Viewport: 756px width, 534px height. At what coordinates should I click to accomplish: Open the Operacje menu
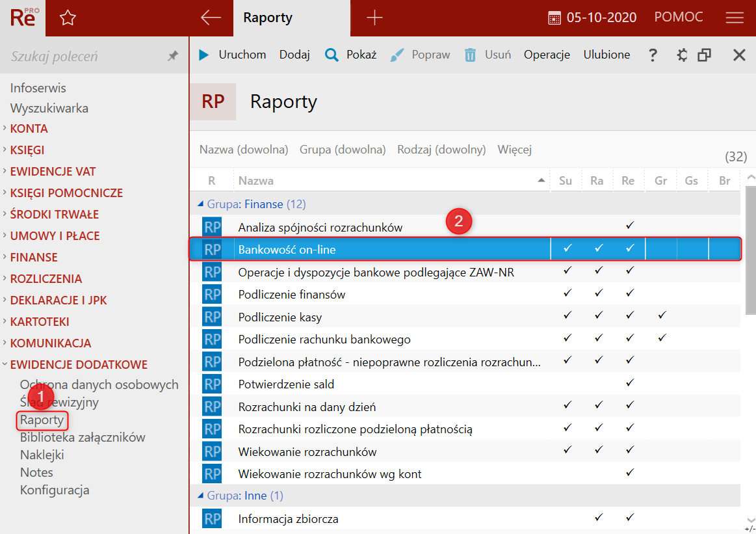[x=547, y=55]
